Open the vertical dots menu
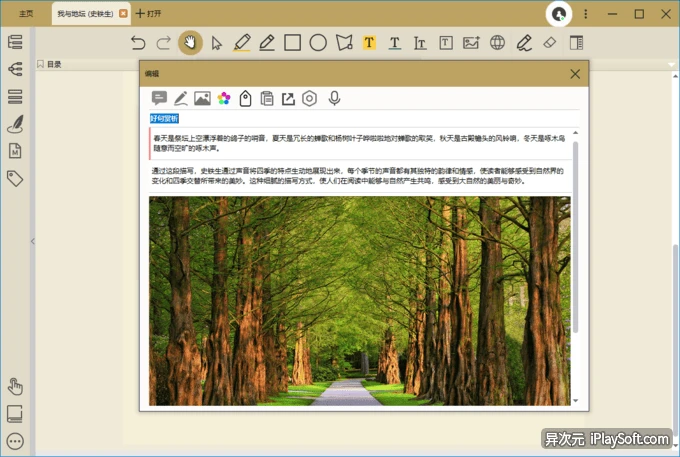The height and width of the screenshot is (457, 680). [x=585, y=14]
